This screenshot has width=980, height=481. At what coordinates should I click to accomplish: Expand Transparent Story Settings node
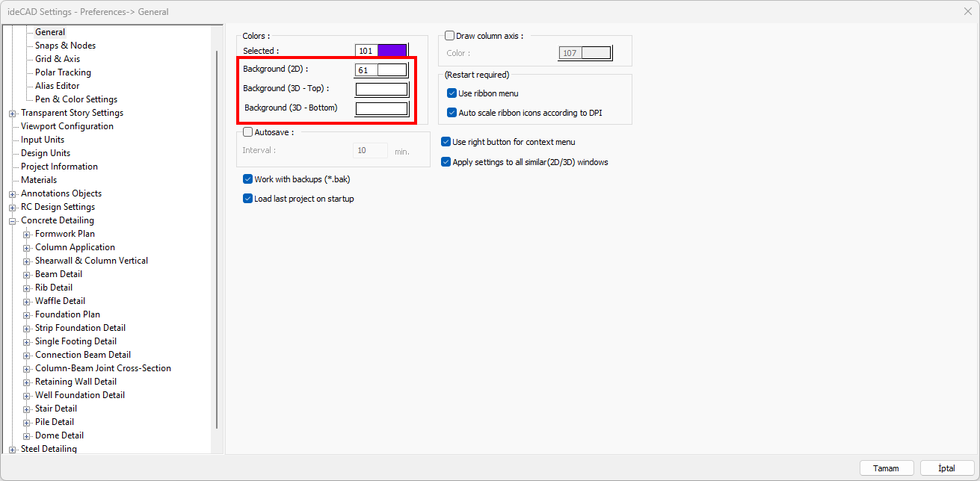click(x=12, y=114)
